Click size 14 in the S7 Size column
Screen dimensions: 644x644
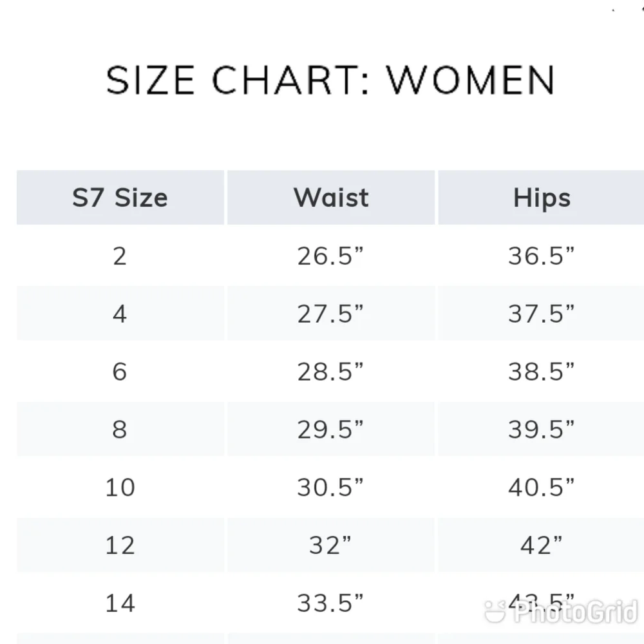tap(120, 604)
